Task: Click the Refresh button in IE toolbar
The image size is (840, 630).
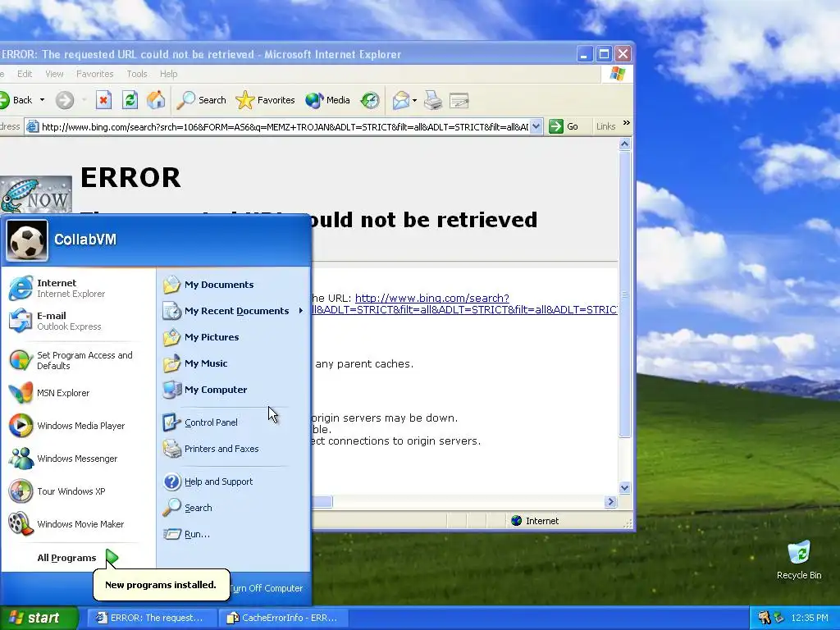Action: click(130, 100)
